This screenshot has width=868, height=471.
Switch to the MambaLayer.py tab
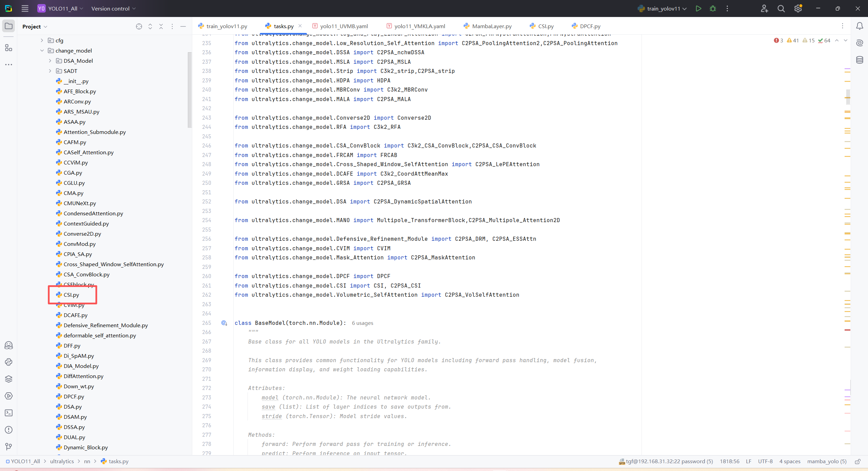pyautogui.click(x=491, y=26)
